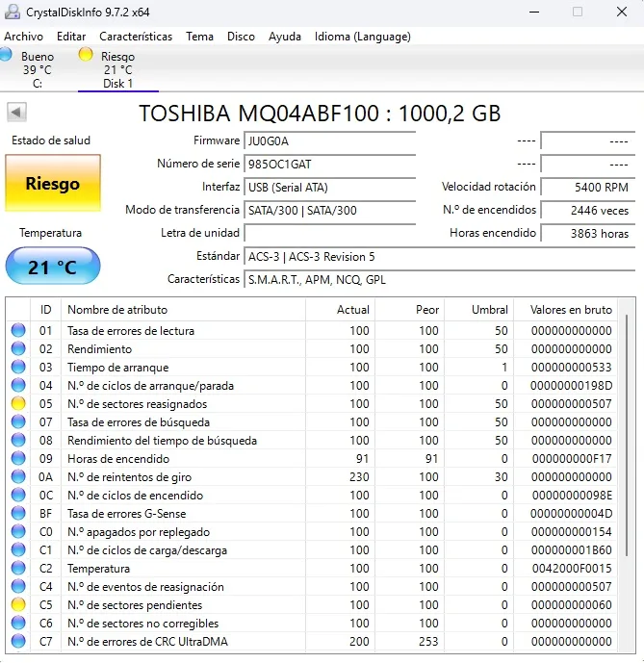The width and height of the screenshot is (644, 663).
Task: Click blue status icon for attribute 07
Action: click(x=18, y=421)
